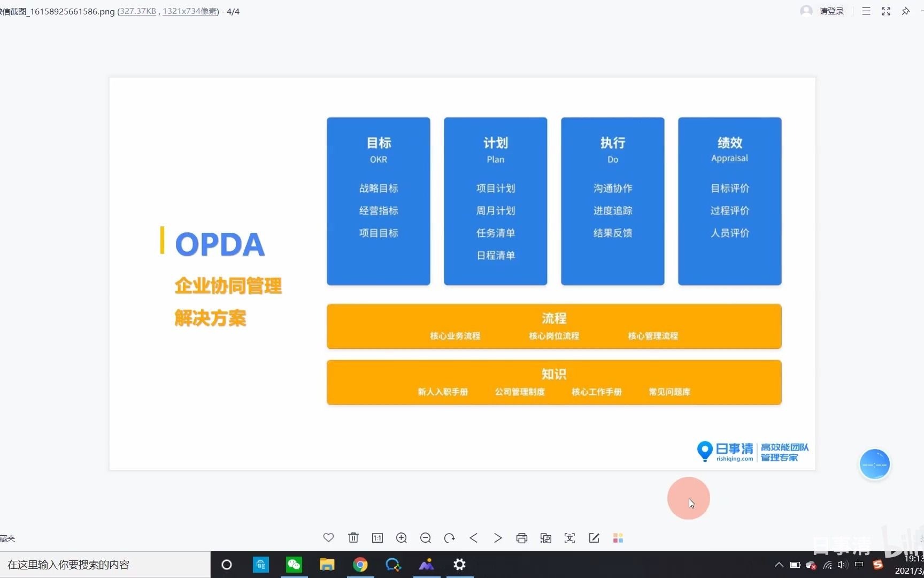
Task: Open the image editor with the pencil icon
Action: [x=594, y=538]
